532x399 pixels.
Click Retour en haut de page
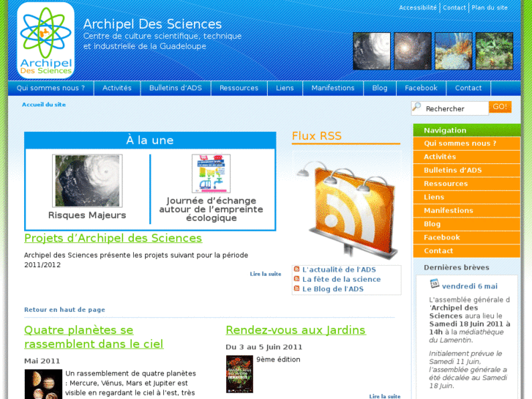click(64, 310)
